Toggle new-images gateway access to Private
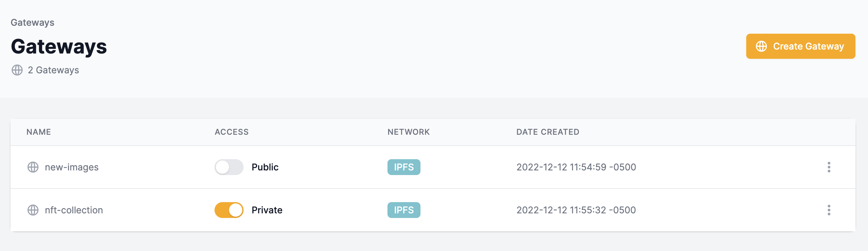The width and height of the screenshot is (868, 251). [x=229, y=167]
